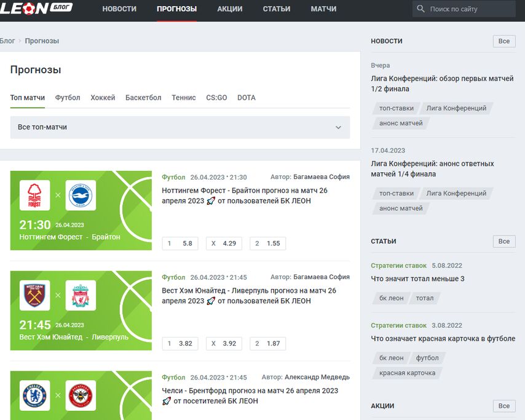Click the 'тотал' tag

(425, 298)
